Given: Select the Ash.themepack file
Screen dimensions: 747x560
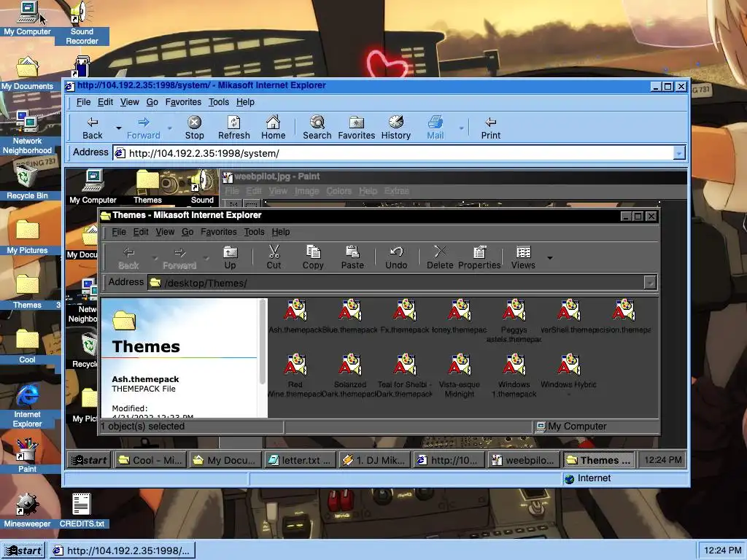Looking at the screenshot, I should [x=295, y=316].
